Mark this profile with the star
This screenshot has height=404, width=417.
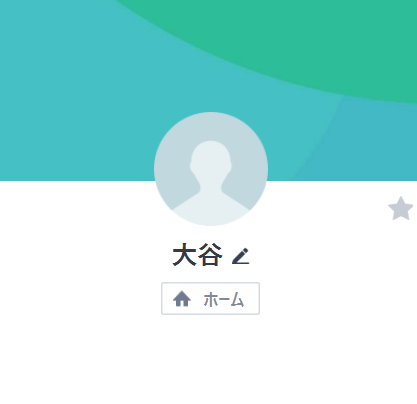coord(401,209)
